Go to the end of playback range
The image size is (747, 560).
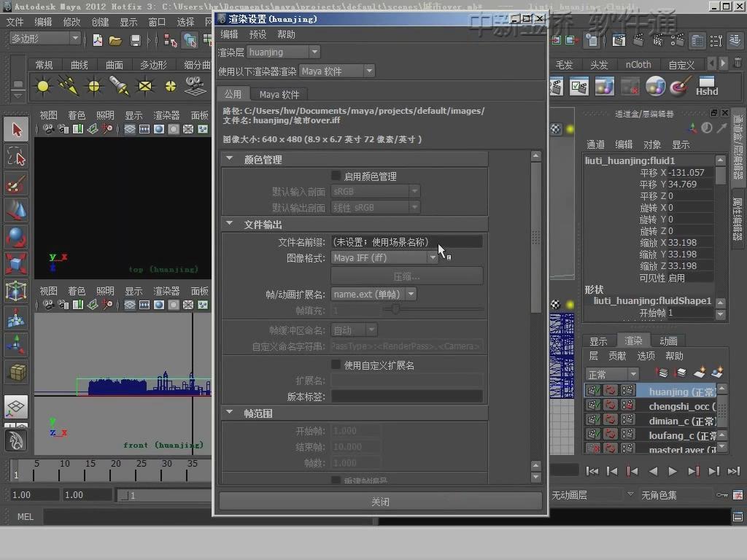(734, 472)
